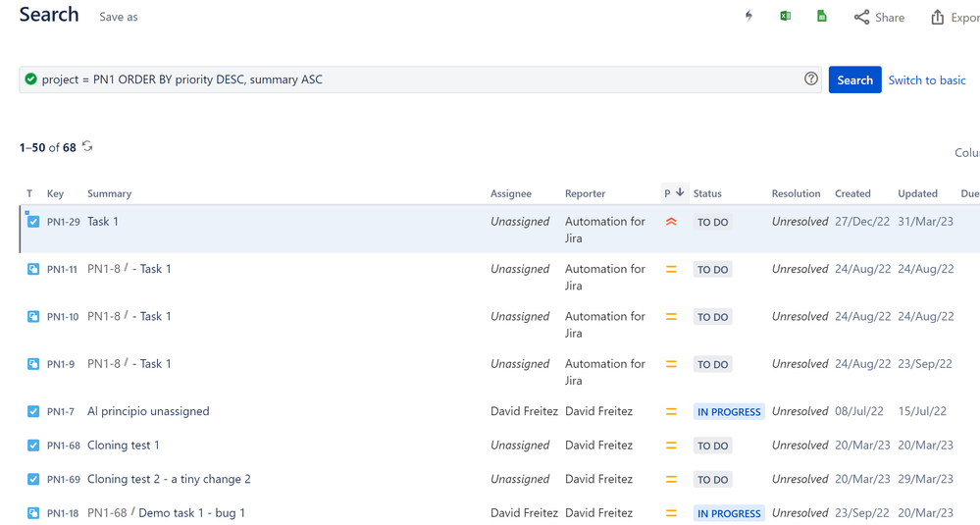Image resolution: width=980 pixels, height=525 pixels.
Task: Export results with the Excel icon
Action: point(786,17)
